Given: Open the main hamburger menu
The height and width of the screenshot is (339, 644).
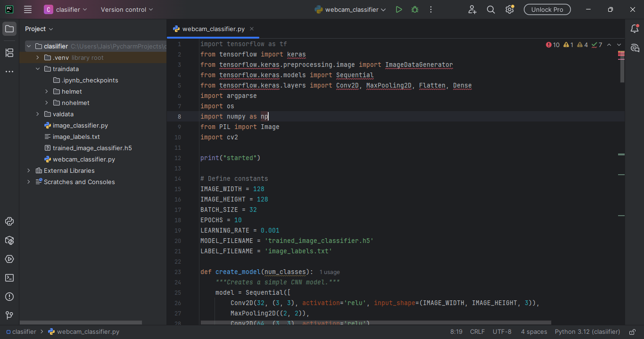Looking at the screenshot, I should click(28, 9).
